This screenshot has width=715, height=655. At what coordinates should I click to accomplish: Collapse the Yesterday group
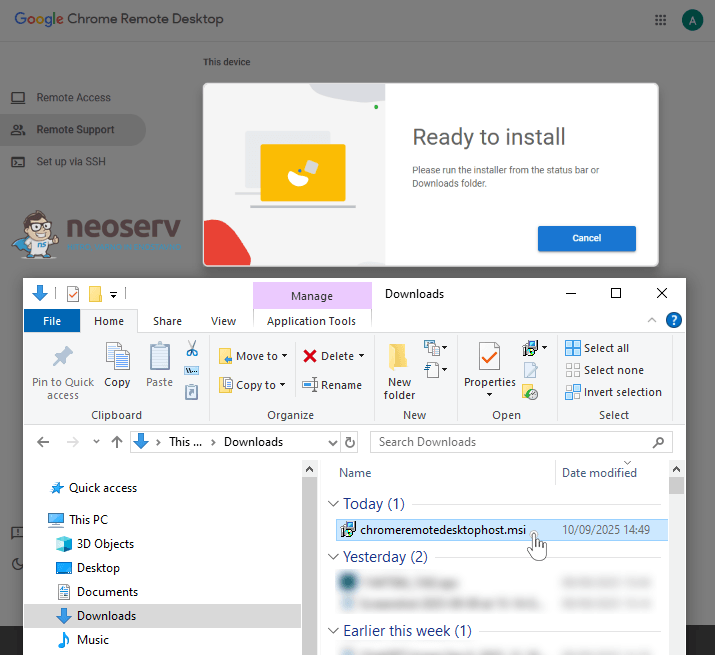[333, 557]
